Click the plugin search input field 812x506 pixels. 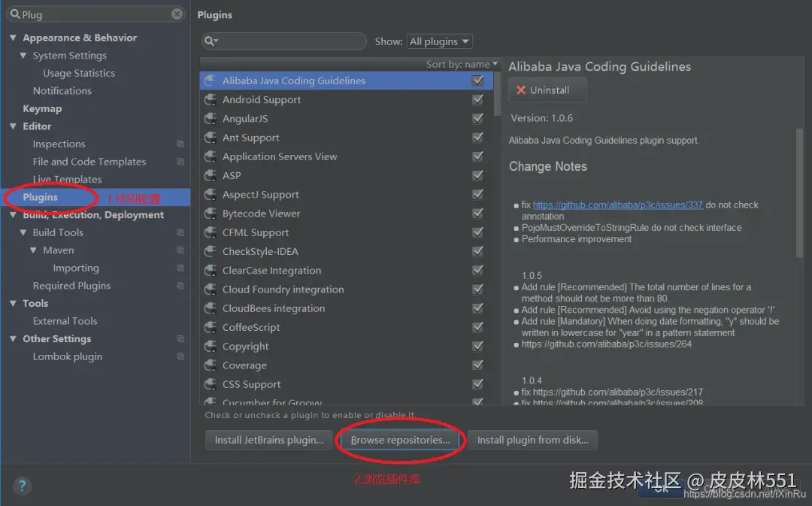pyautogui.click(x=283, y=41)
